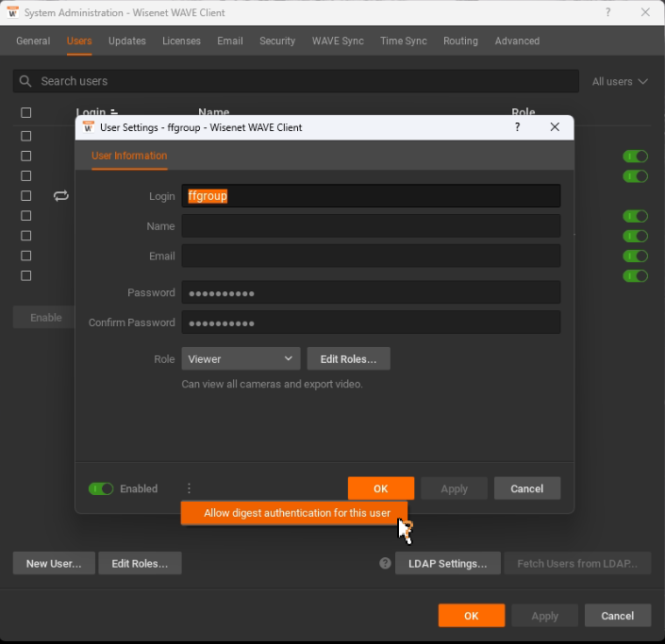The image size is (665, 644).
Task: Check the second user row checkbox
Action: click(25, 156)
